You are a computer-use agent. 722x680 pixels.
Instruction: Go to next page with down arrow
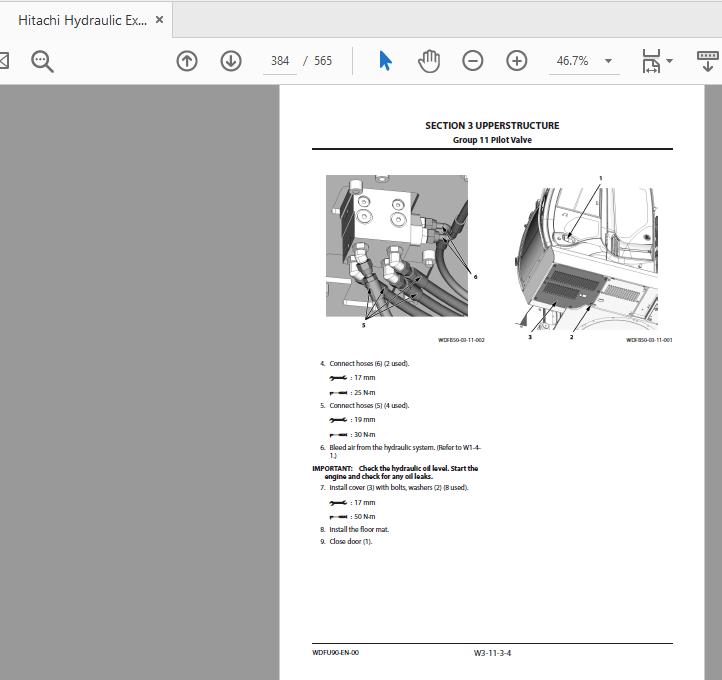coord(231,61)
